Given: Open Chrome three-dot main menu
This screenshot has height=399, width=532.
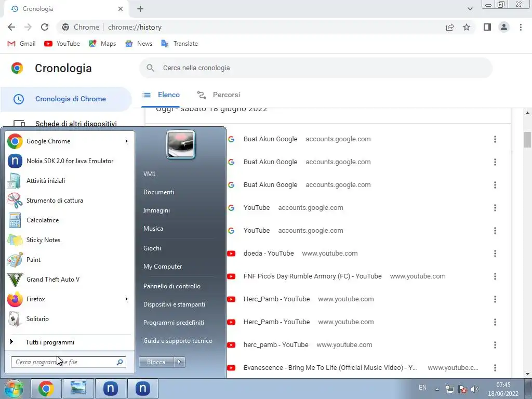Looking at the screenshot, I should click(x=521, y=27).
